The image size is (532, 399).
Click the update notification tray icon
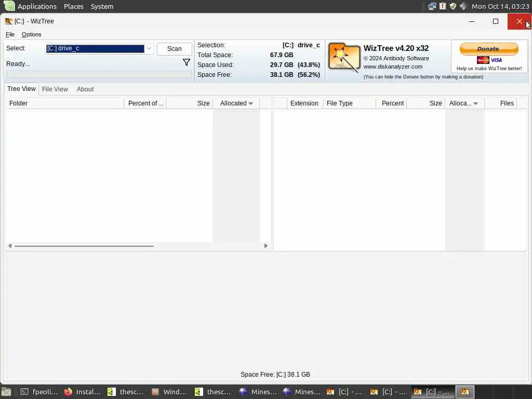tap(443, 6)
